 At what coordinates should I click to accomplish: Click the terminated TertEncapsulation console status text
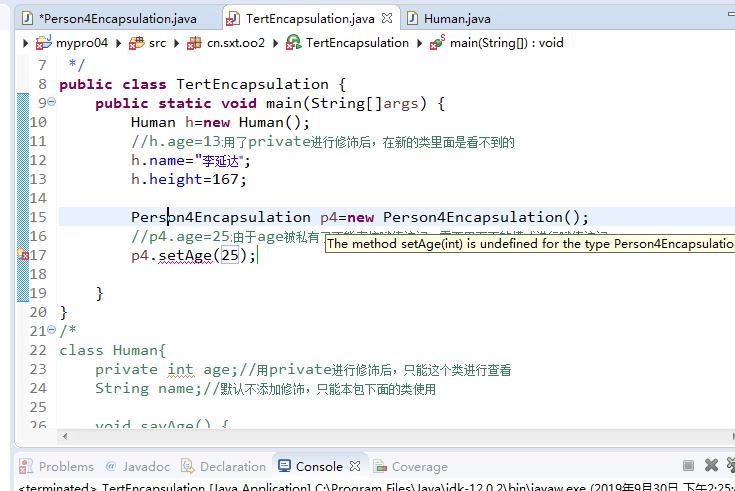point(376,487)
